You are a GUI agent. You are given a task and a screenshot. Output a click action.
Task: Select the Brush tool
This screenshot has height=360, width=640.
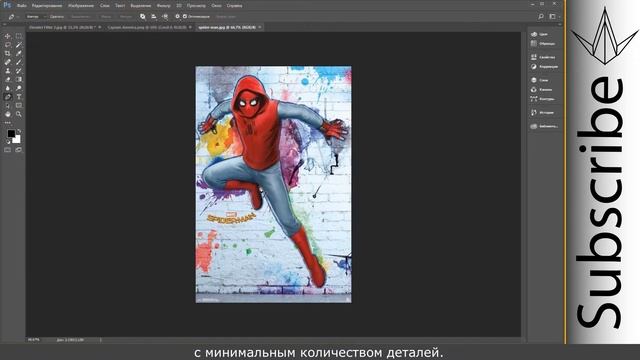coord(19,62)
